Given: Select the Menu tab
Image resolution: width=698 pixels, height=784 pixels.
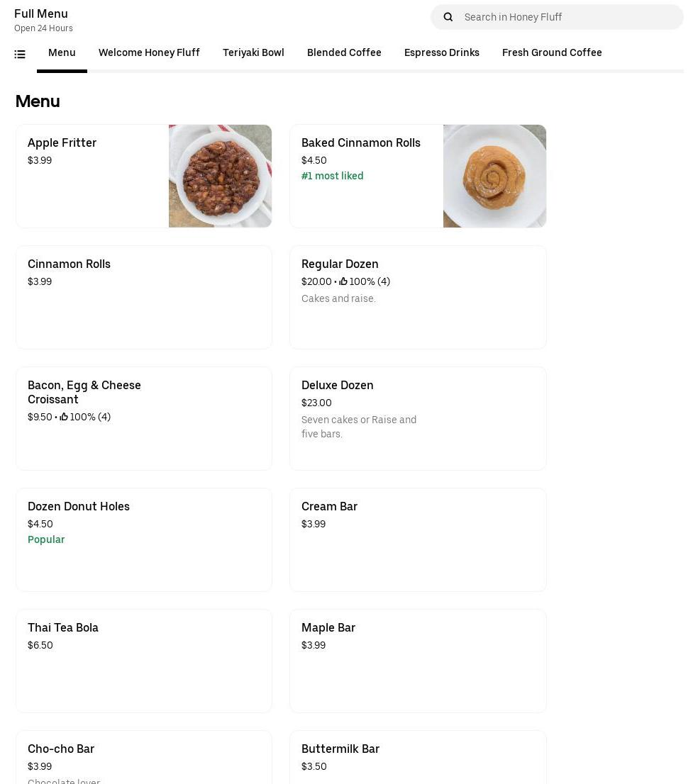Looking at the screenshot, I should tap(62, 52).
